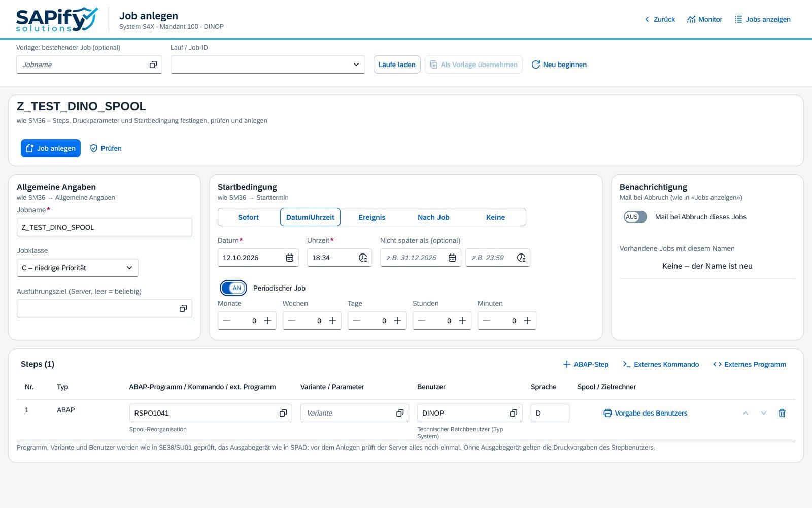Add an Externes Kommando step

pos(661,364)
